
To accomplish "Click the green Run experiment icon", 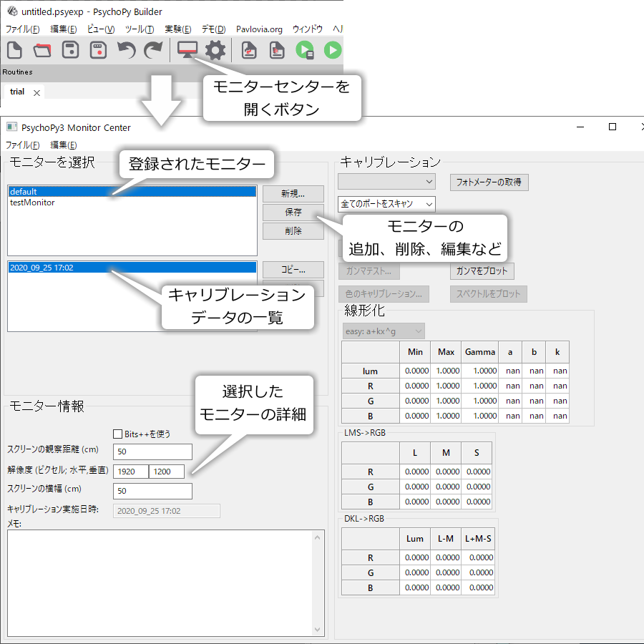I will tap(333, 51).
